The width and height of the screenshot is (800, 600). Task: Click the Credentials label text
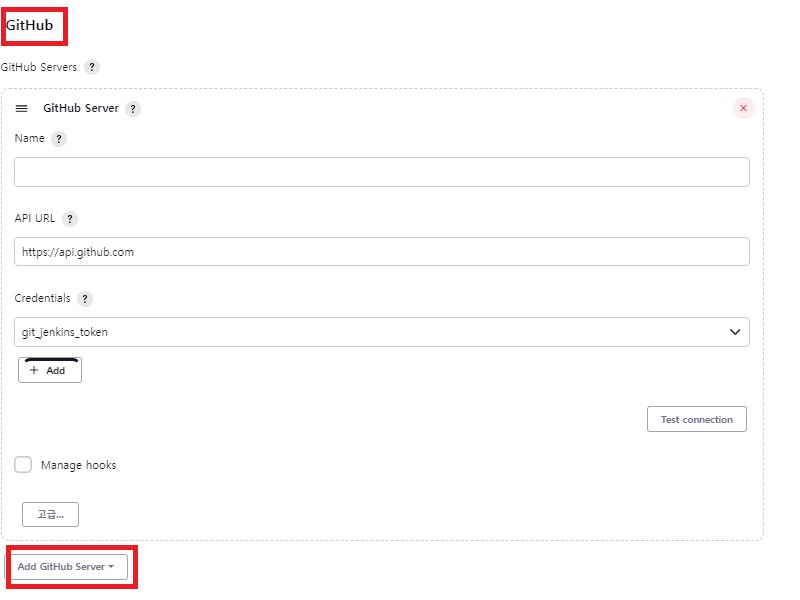[42, 298]
